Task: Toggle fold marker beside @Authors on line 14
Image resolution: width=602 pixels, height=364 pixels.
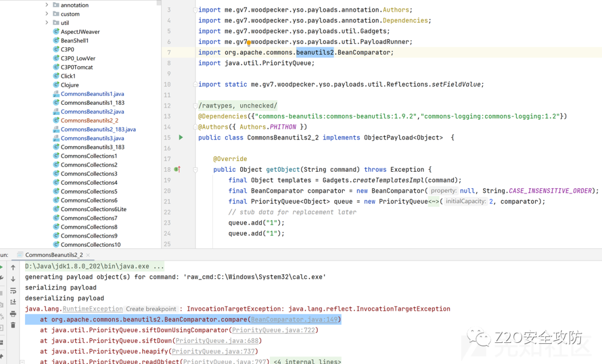Action: click(x=196, y=127)
